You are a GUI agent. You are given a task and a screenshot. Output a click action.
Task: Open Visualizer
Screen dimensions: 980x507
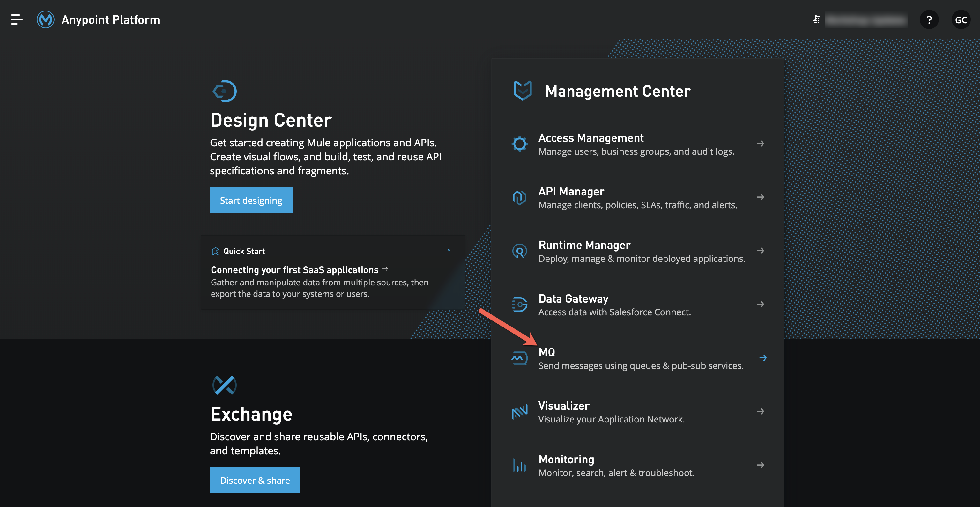(x=564, y=406)
